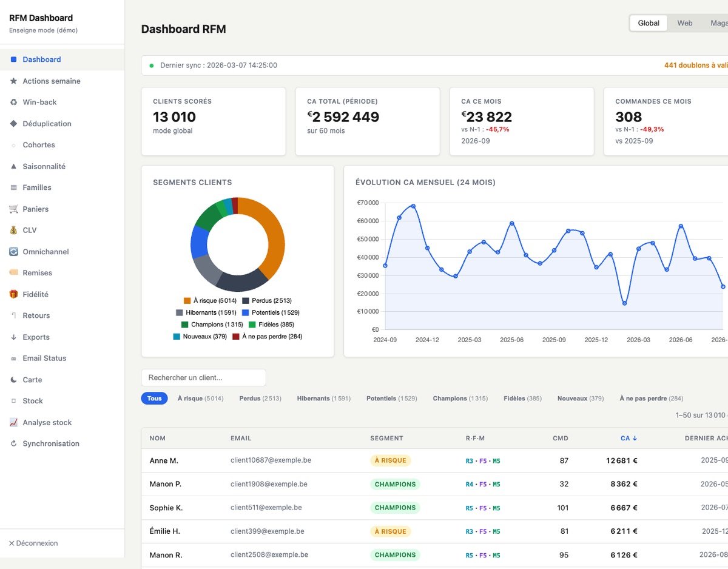Select the Tous segment filter
Screen dimensions: 728x569
tap(154, 399)
